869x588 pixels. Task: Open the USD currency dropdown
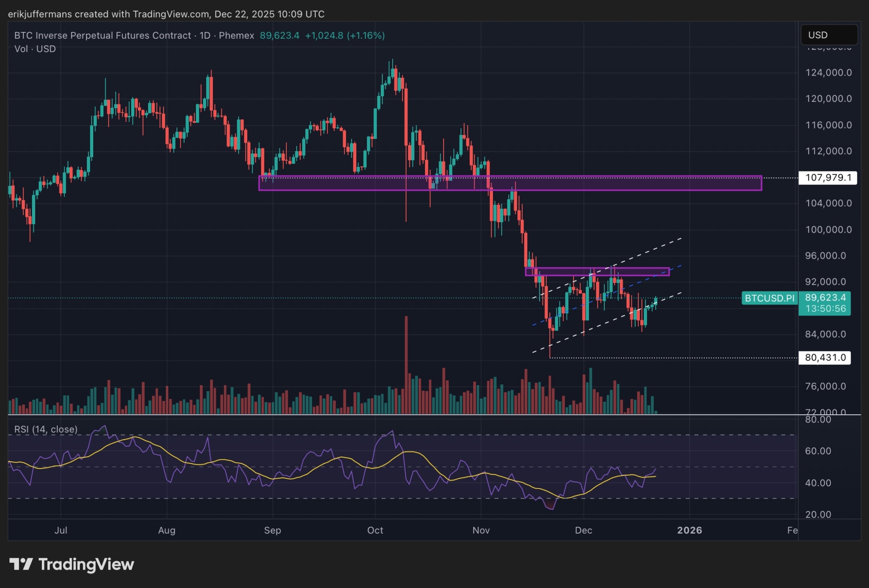point(828,35)
